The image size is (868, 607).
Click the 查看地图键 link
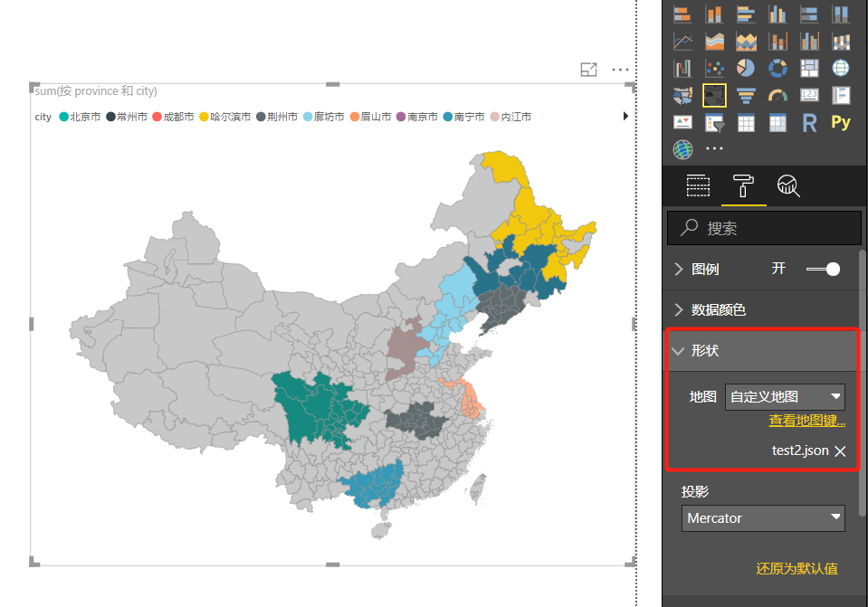click(806, 420)
